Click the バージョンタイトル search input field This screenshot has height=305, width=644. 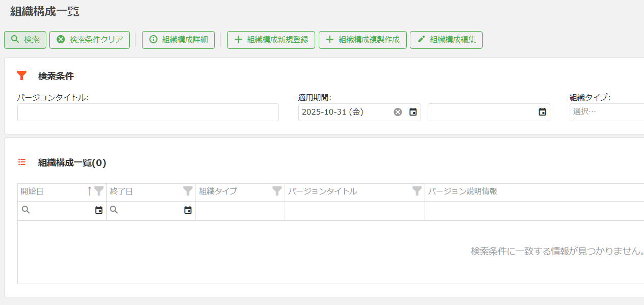148,112
